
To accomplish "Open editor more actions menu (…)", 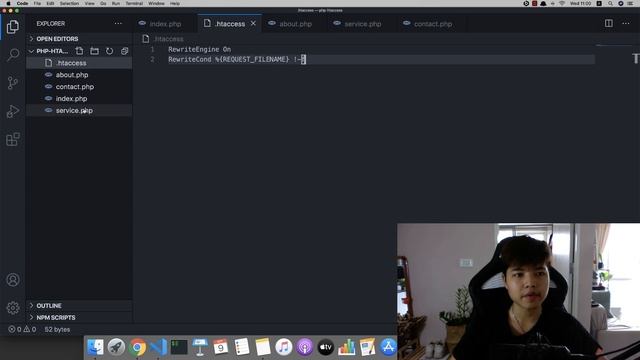I will pos(626,23).
